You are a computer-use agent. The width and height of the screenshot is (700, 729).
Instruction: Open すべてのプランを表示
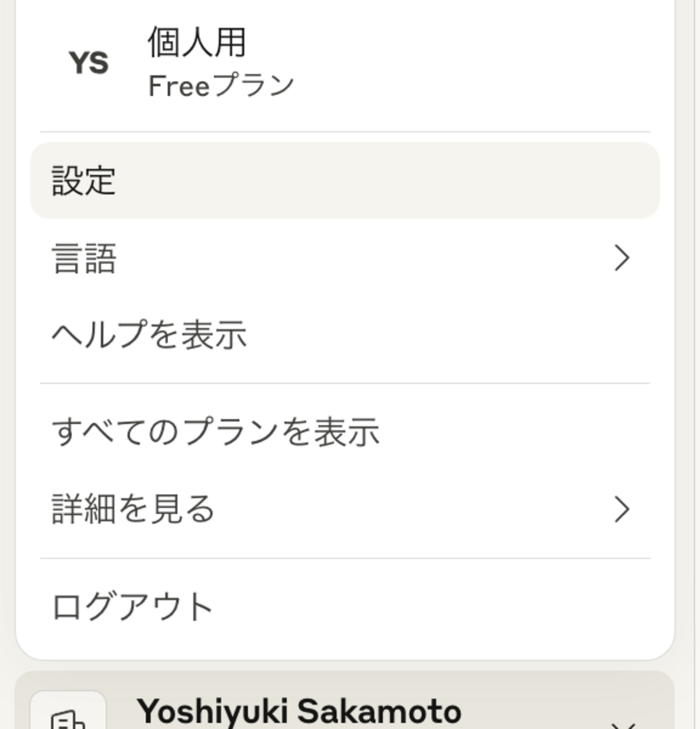[x=215, y=432]
